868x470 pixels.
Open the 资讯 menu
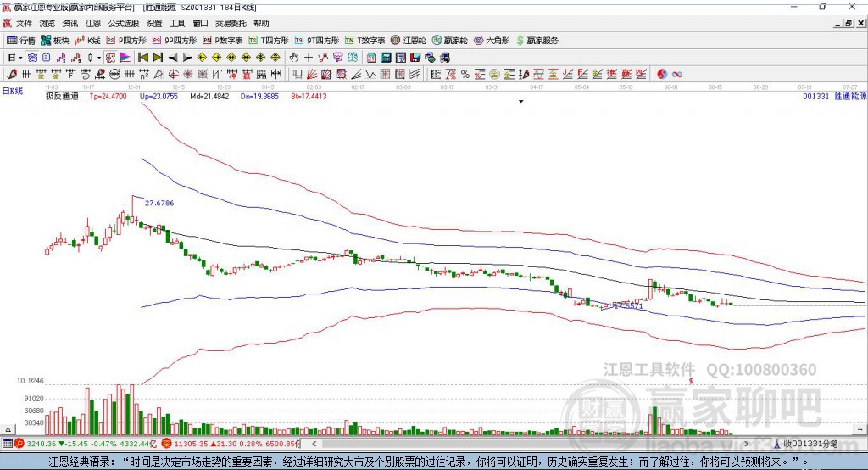point(70,23)
